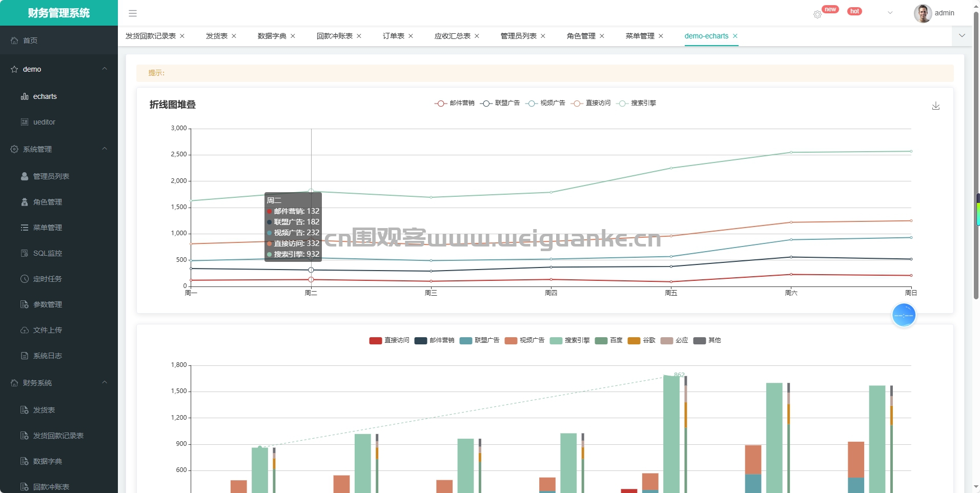980x493 pixels.
Task: Toggle 联盟广告 series in line chart legend
Action: click(500, 103)
